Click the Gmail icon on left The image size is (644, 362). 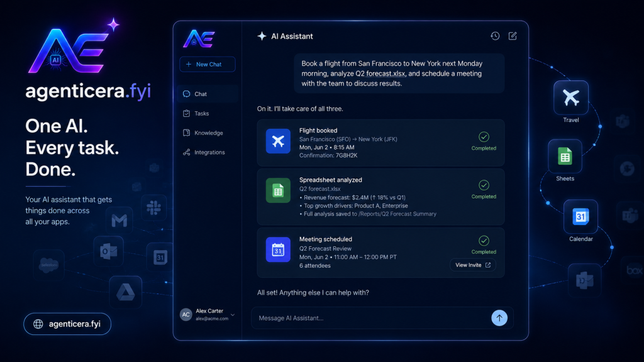119,221
